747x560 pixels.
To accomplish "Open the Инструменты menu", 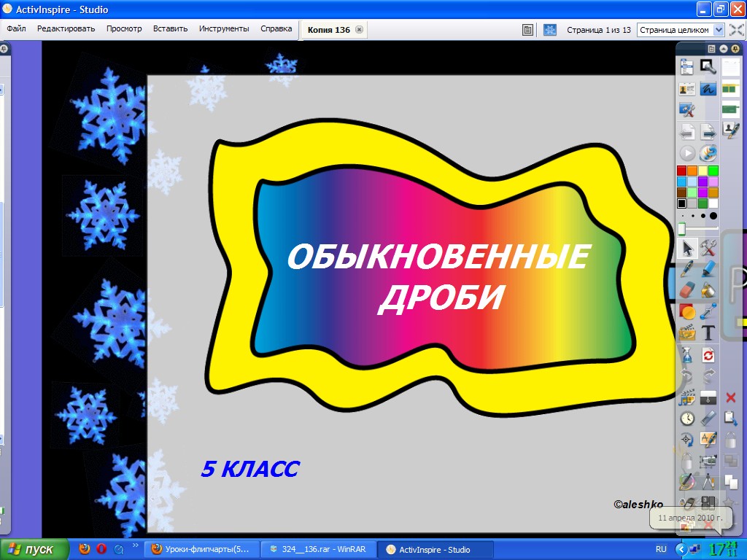I will [224, 29].
